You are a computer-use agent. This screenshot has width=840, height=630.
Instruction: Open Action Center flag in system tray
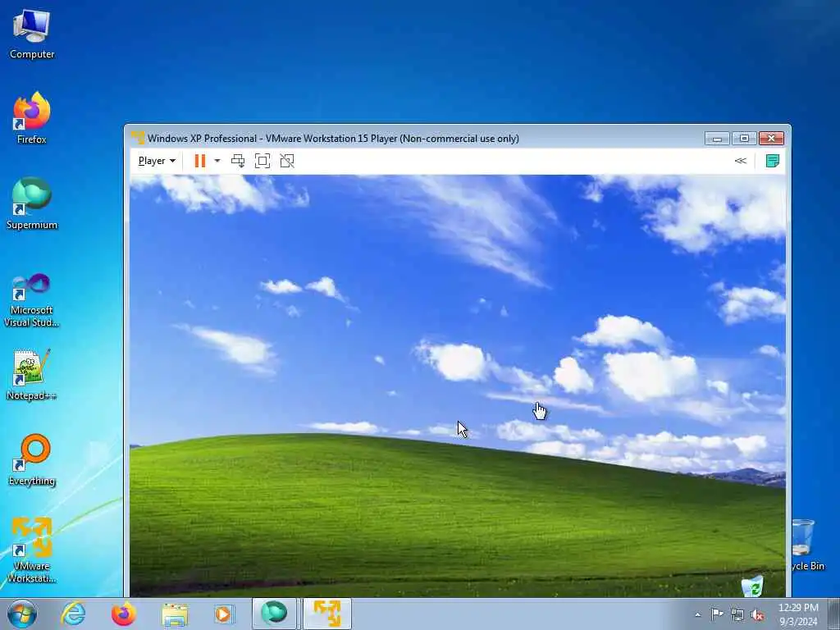[717, 614]
